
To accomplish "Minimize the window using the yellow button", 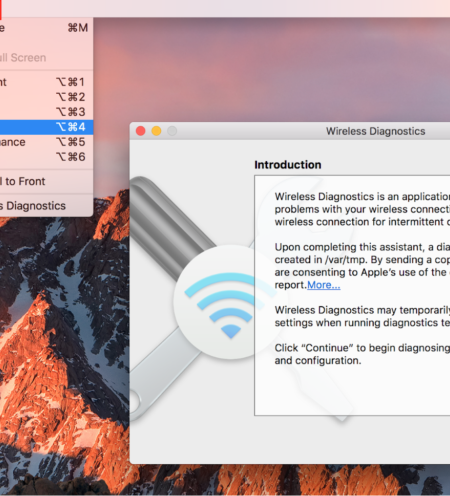I will pos(156,131).
